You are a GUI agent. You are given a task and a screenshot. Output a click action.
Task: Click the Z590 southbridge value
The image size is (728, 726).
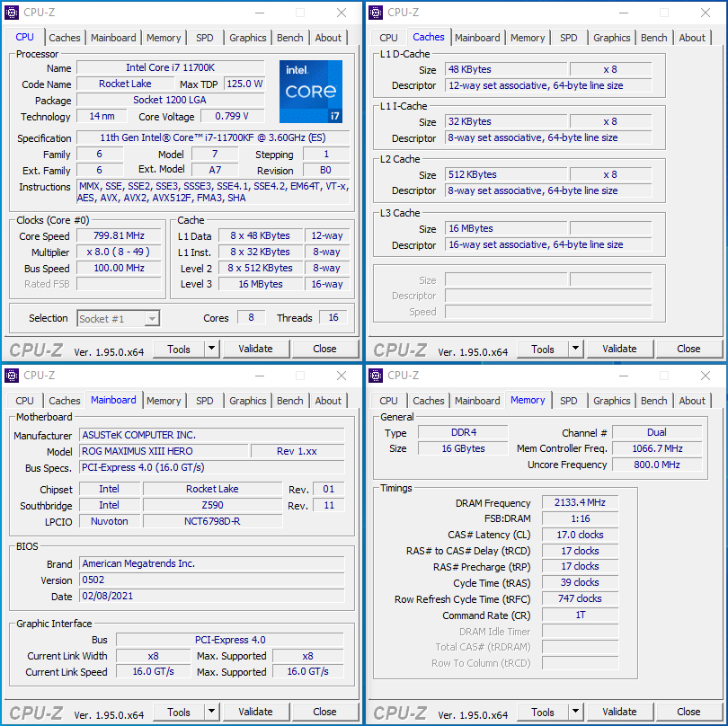212,505
